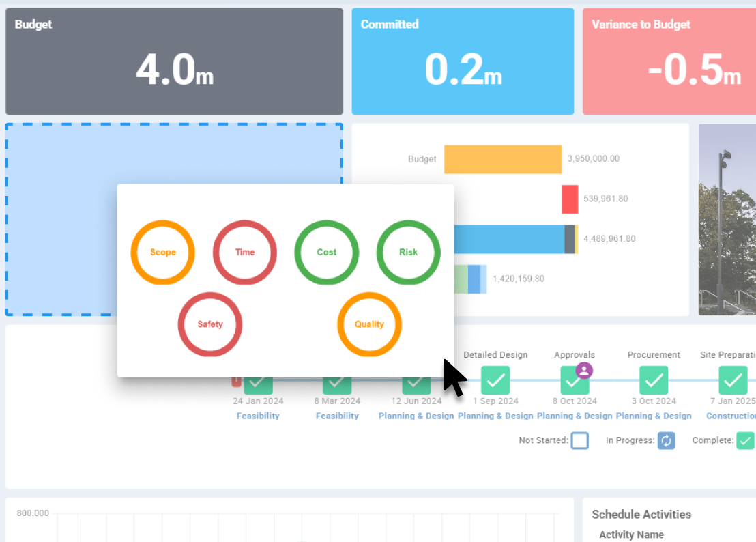Click the person badge on Approvals milestone
Image resolution: width=756 pixels, height=542 pixels.
point(586,370)
